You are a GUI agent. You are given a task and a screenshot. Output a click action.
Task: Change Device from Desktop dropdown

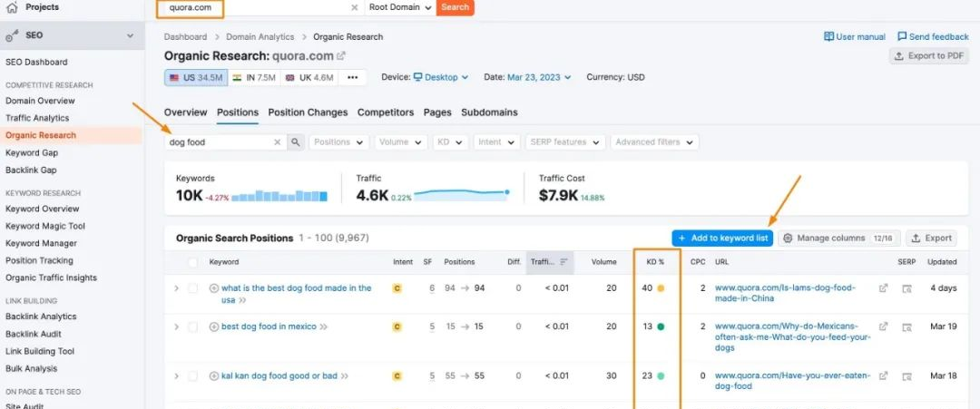pos(440,77)
